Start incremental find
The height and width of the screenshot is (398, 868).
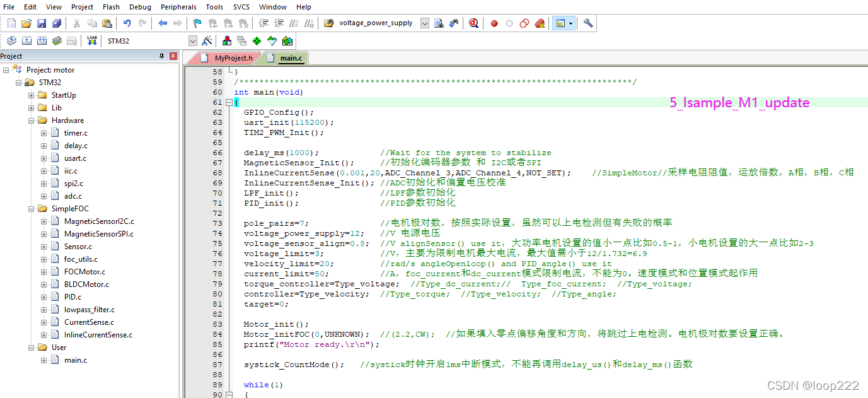pyautogui.click(x=454, y=23)
